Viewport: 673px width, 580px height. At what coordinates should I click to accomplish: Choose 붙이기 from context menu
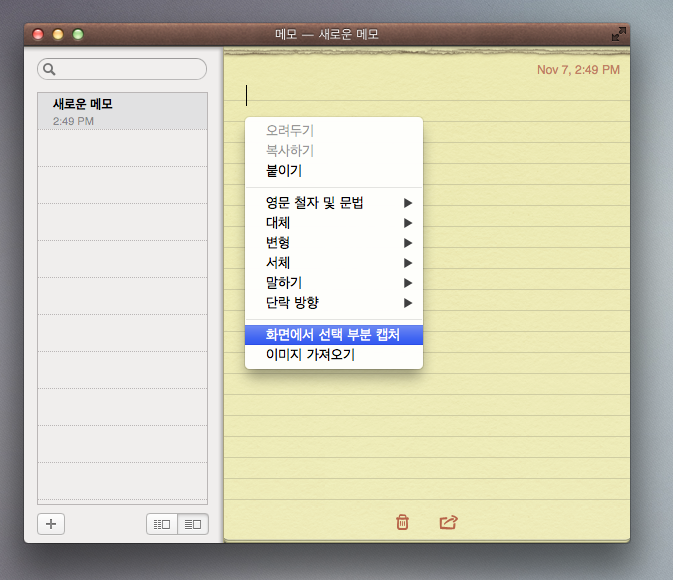333,171
